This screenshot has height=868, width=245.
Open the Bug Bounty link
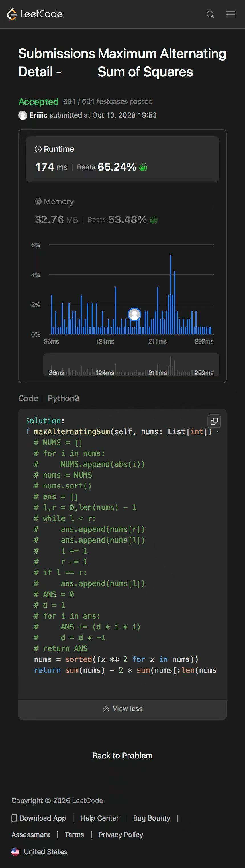click(152, 818)
